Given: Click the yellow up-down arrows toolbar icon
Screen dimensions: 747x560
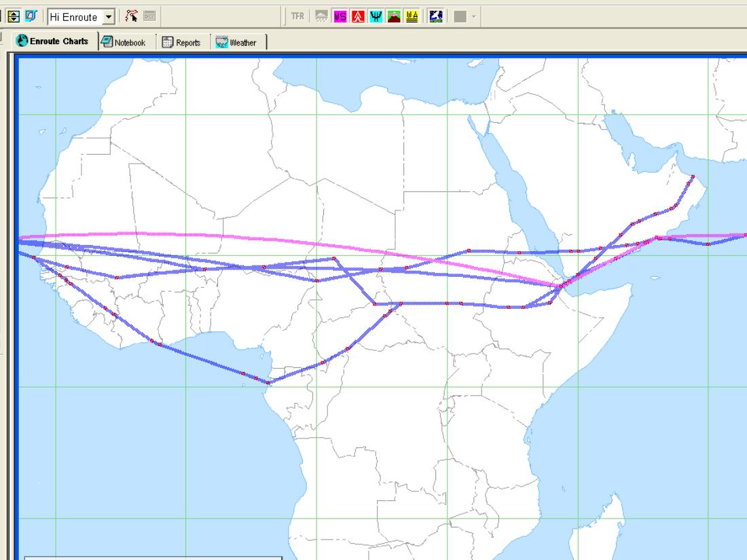Looking at the screenshot, I should point(14,17).
